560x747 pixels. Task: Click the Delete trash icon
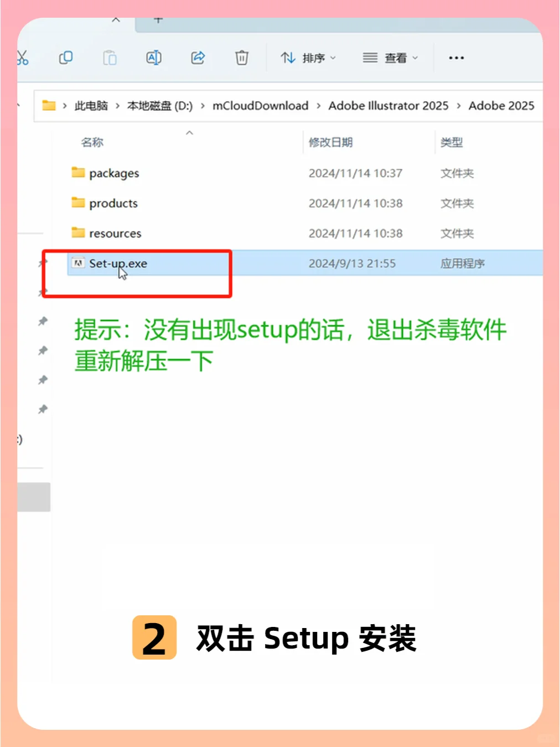coord(241,58)
